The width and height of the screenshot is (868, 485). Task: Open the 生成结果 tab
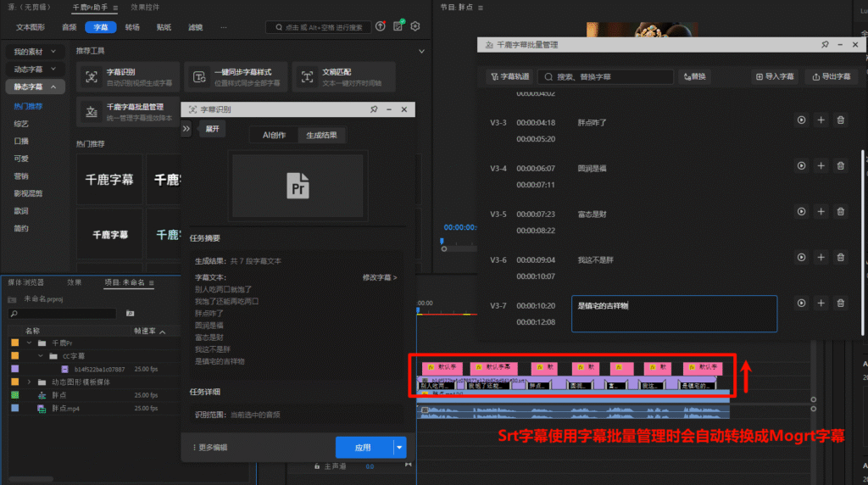tap(321, 135)
